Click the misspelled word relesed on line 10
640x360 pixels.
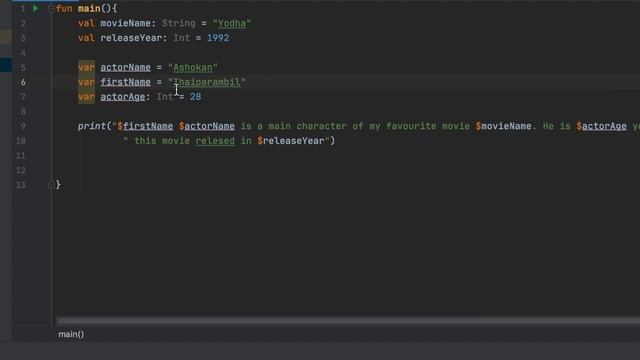click(215, 141)
